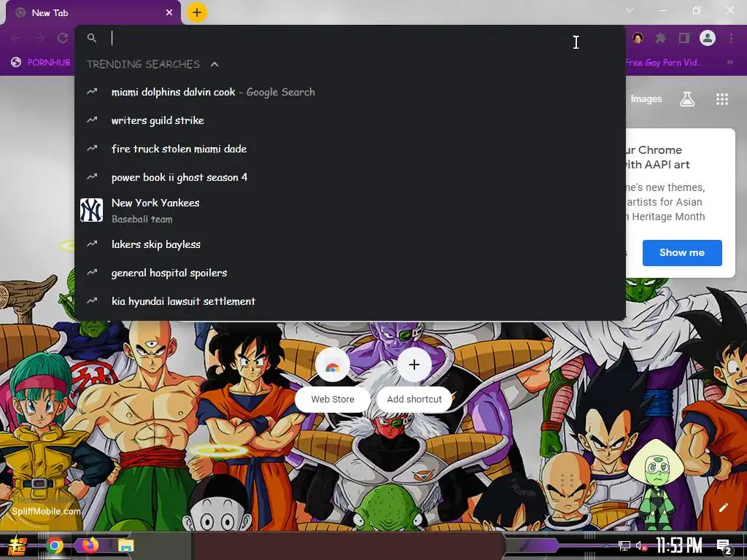Open the tab search chevron in title bar
This screenshot has height=560, width=747.
(630, 10)
